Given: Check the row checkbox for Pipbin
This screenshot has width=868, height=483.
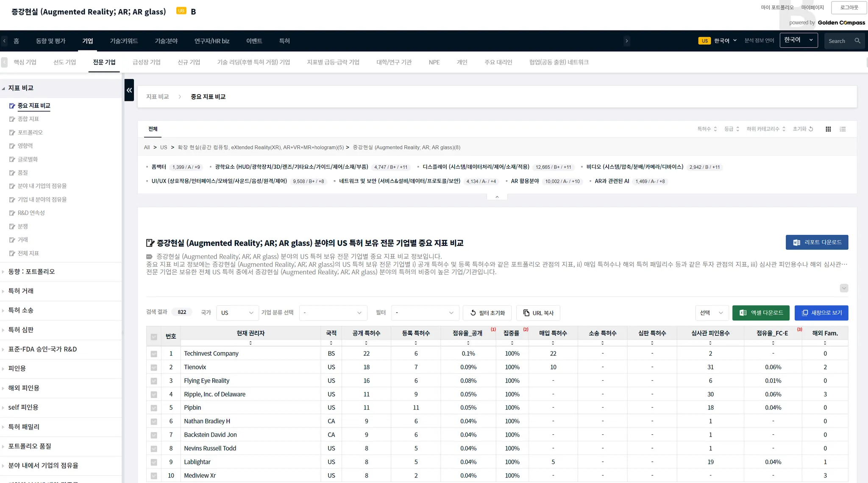Looking at the screenshot, I should [154, 408].
